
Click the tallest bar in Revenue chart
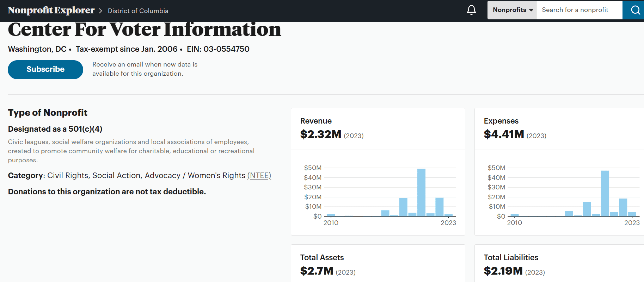coord(421,192)
